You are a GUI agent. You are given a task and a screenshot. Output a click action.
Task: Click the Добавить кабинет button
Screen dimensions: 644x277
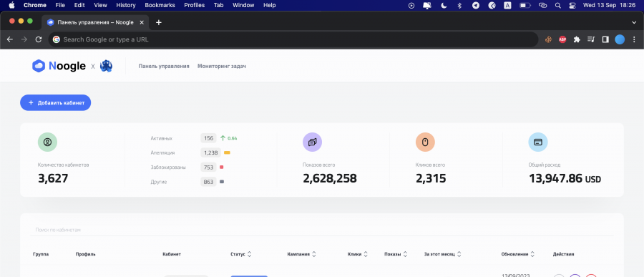(x=55, y=103)
